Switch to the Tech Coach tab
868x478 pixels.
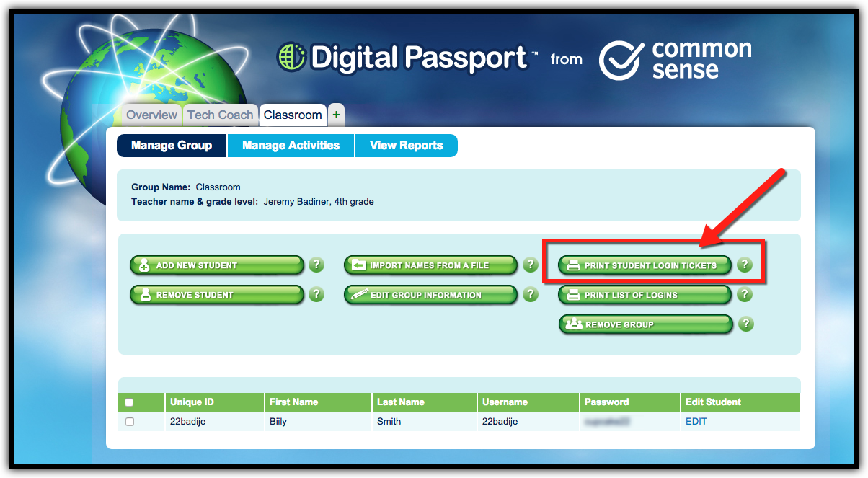pos(221,115)
